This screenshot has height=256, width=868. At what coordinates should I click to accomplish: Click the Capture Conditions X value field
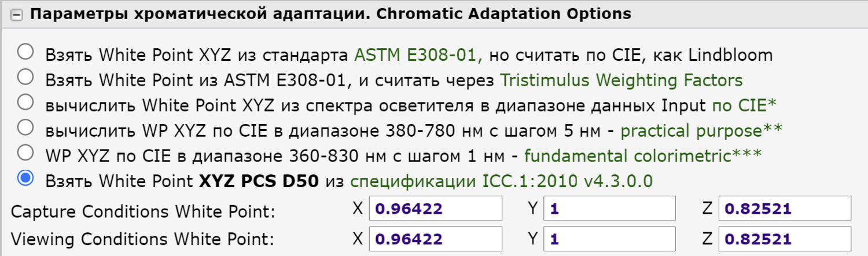pyautogui.click(x=435, y=209)
